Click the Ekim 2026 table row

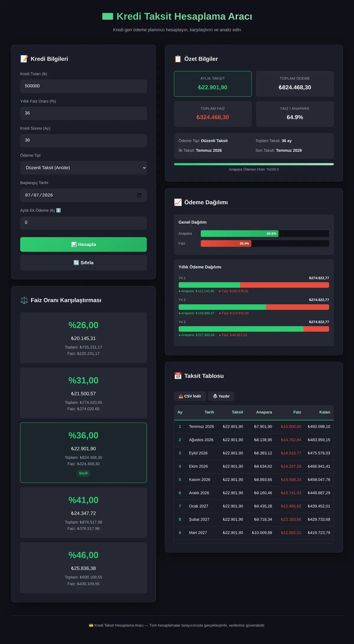[254, 466]
